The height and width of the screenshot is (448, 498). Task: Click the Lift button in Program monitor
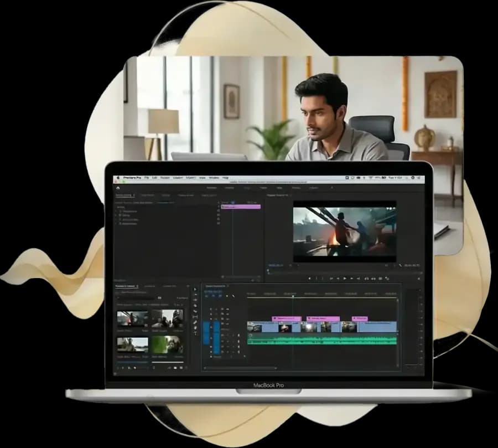pos(366,279)
